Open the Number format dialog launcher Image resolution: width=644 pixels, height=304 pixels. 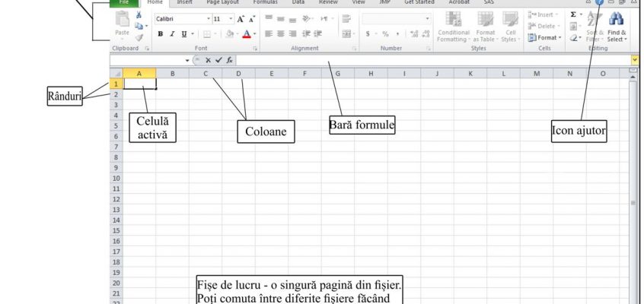[428, 49]
